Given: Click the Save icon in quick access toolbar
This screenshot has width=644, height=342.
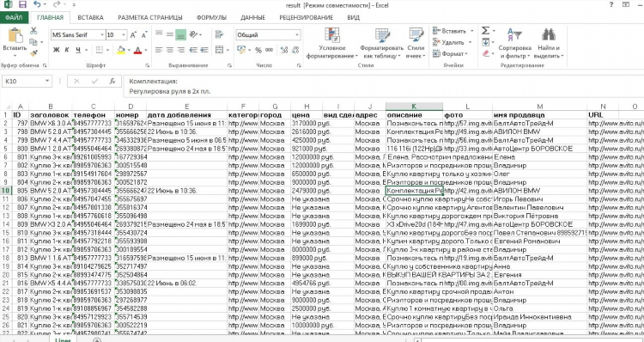Looking at the screenshot, I should point(22,5).
